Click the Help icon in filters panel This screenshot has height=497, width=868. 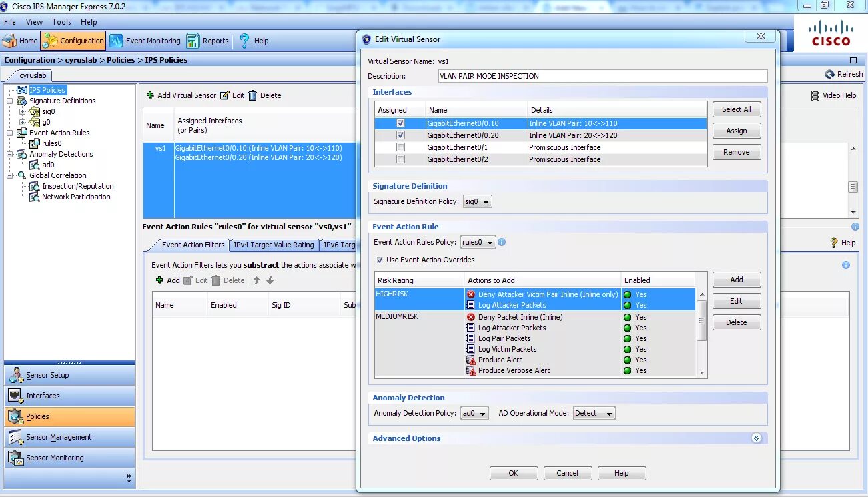[x=834, y=243]
